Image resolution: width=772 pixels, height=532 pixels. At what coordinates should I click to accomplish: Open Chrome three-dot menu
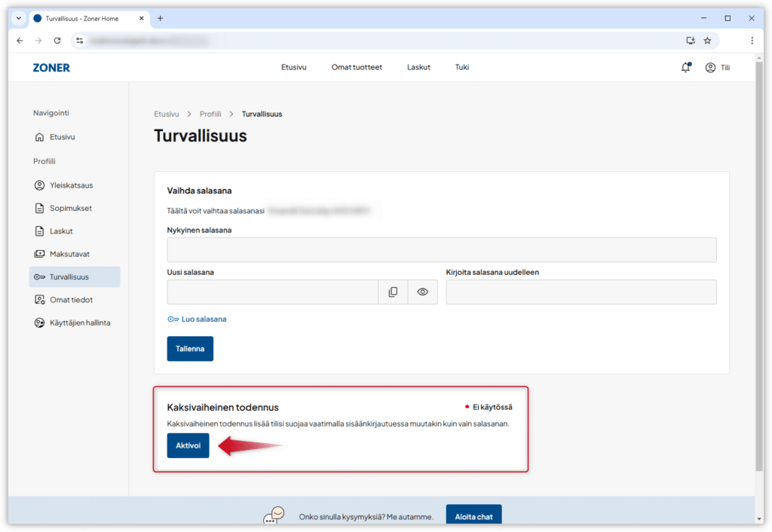point(752,41)
